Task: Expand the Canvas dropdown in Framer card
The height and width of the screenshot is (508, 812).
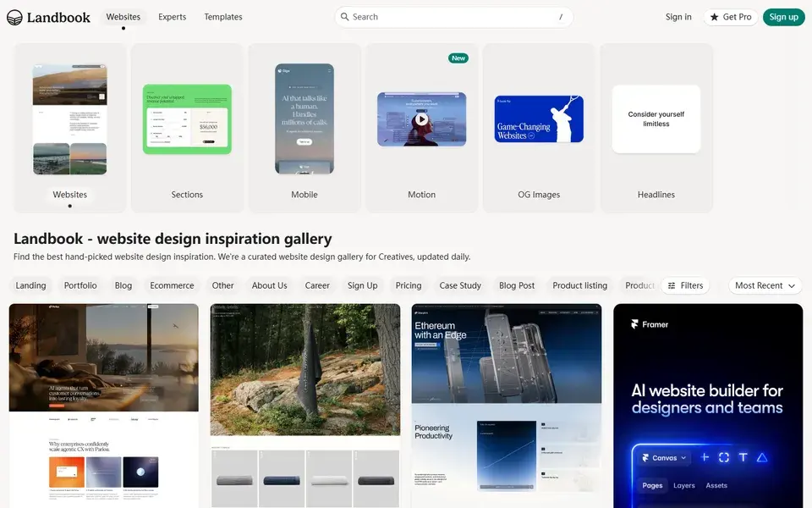Action: (x=665, y=458)
